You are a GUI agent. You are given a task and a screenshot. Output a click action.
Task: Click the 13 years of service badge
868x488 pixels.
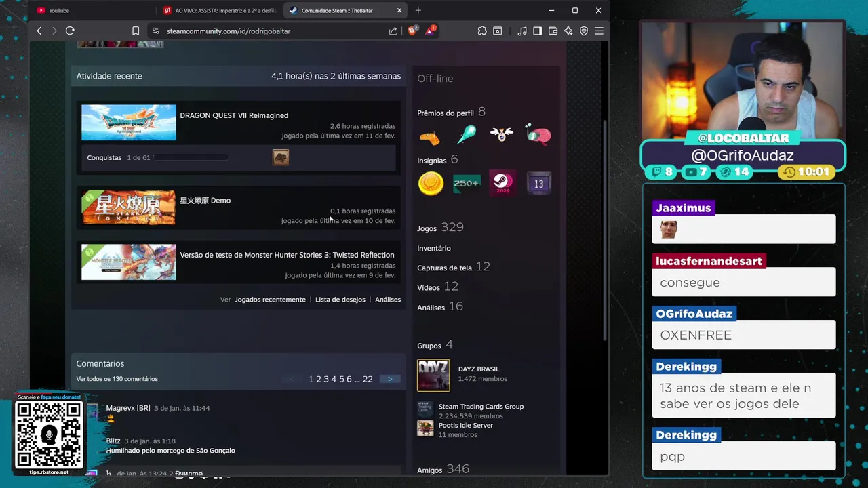click(539, 183)
